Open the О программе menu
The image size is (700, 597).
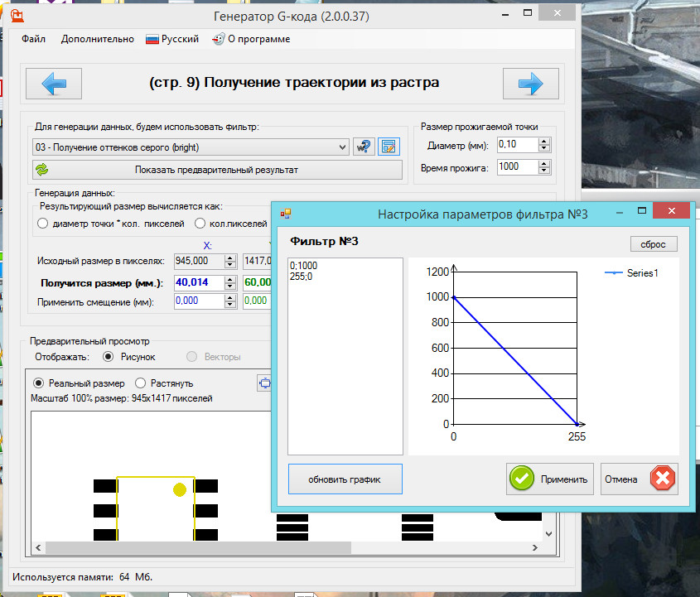[251, 39]
